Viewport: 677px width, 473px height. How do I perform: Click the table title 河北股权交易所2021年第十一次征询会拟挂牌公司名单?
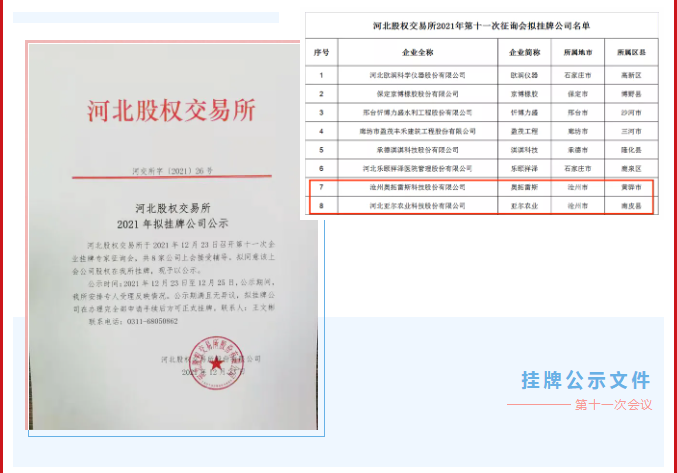point(481,26)
